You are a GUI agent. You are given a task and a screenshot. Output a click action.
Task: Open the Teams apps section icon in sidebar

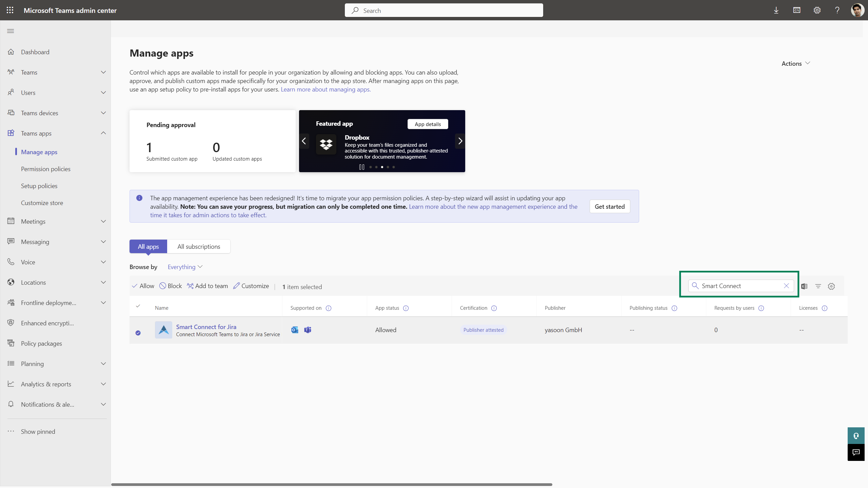[x=11, y=133]
